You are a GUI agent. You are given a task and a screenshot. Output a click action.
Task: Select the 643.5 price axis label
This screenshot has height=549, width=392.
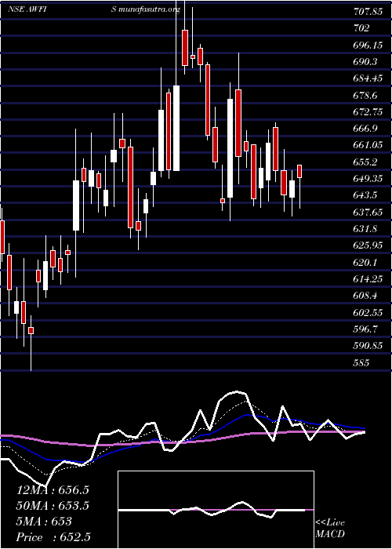(365, 195)
